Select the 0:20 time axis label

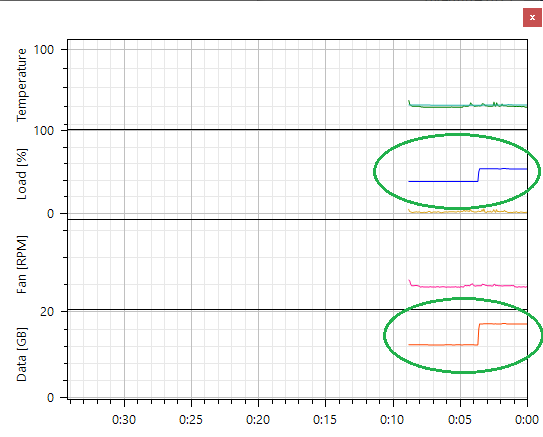click(x=258, y=420)
